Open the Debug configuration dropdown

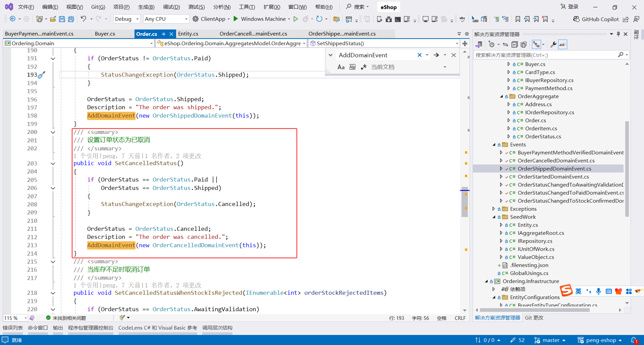127,19
